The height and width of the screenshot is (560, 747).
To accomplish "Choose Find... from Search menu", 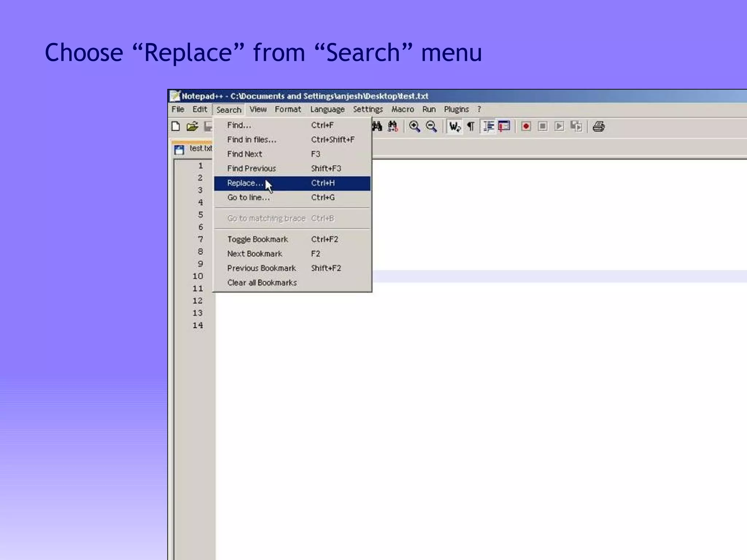I will 292,125.
